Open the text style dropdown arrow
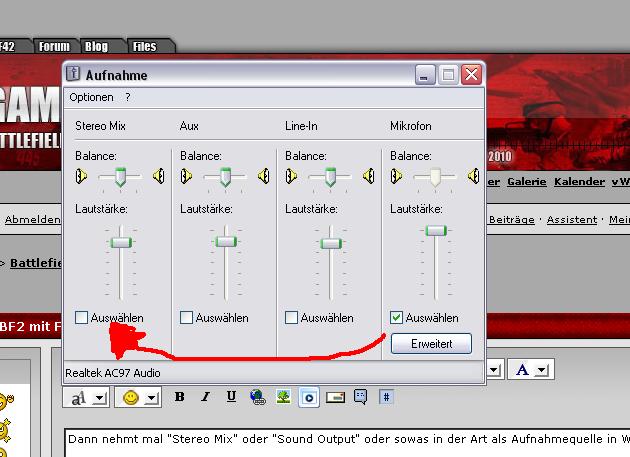The height and width of the screenshot is (457, 630). point(100,398)
